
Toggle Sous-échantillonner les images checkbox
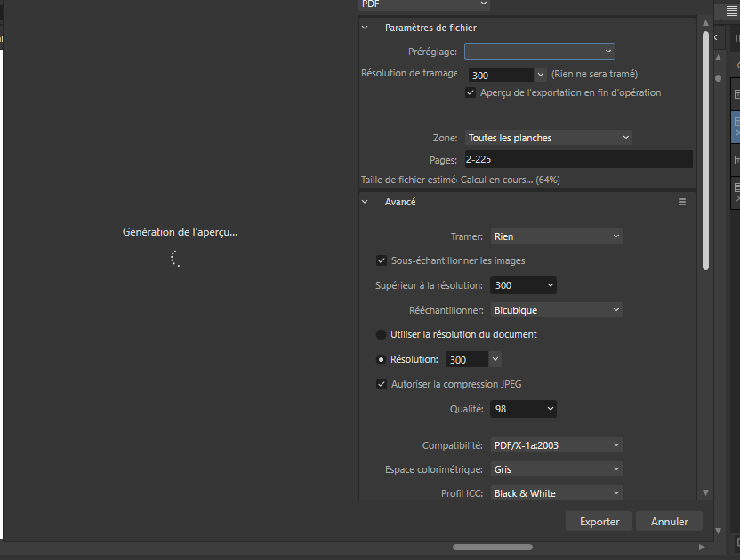382,260
